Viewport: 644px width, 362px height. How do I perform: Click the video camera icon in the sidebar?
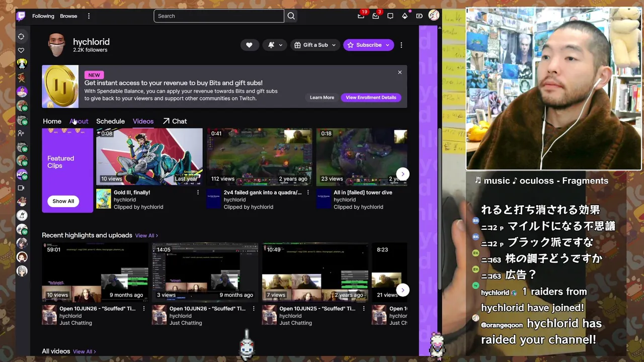[x=21, y=188]
